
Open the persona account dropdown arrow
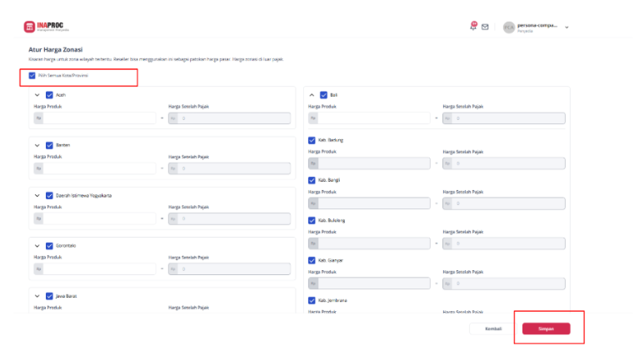coord(567,27)
